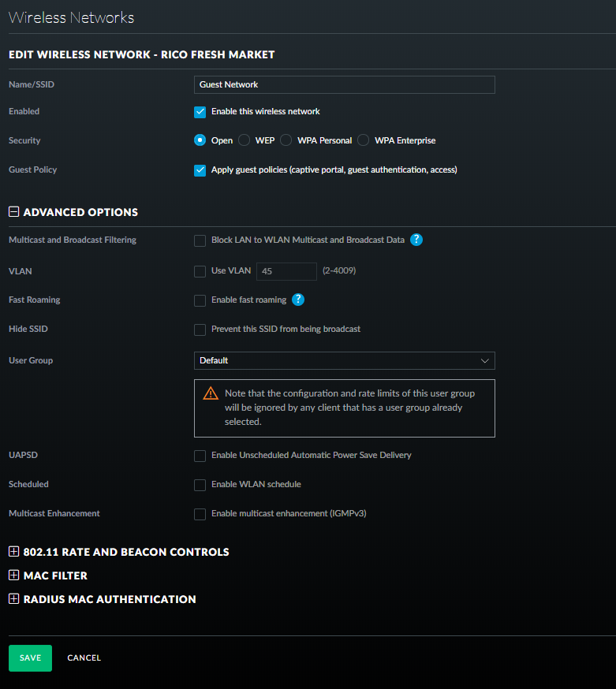
Task: Click help icon next to fast roaming
Action: [298, 300]
